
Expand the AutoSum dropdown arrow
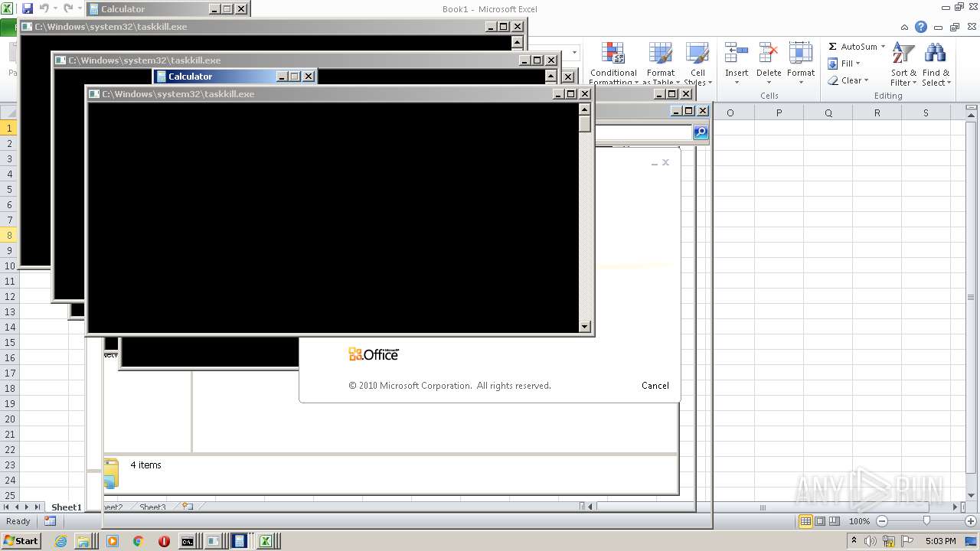883,47
